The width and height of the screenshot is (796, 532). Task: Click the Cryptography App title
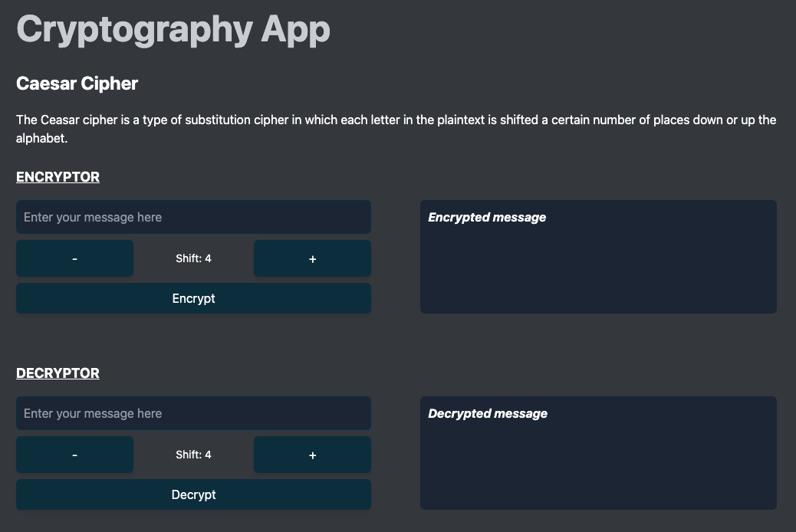pyautogui.click(x=173, y=29)
